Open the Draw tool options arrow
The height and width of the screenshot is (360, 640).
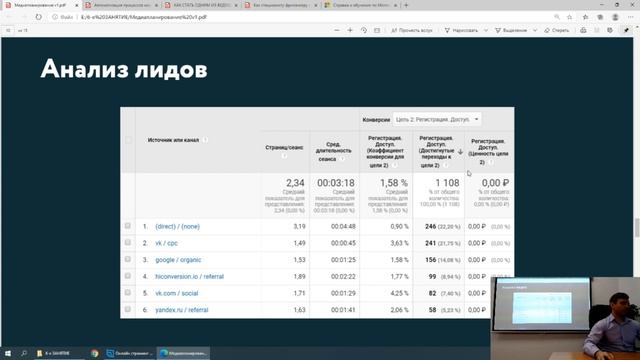tap(486, 30)
